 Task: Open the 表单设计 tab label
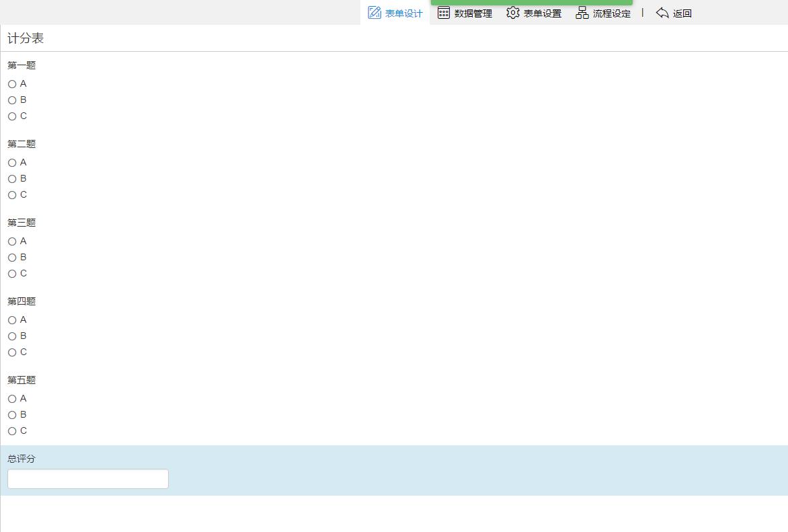[x=404, y=13]
